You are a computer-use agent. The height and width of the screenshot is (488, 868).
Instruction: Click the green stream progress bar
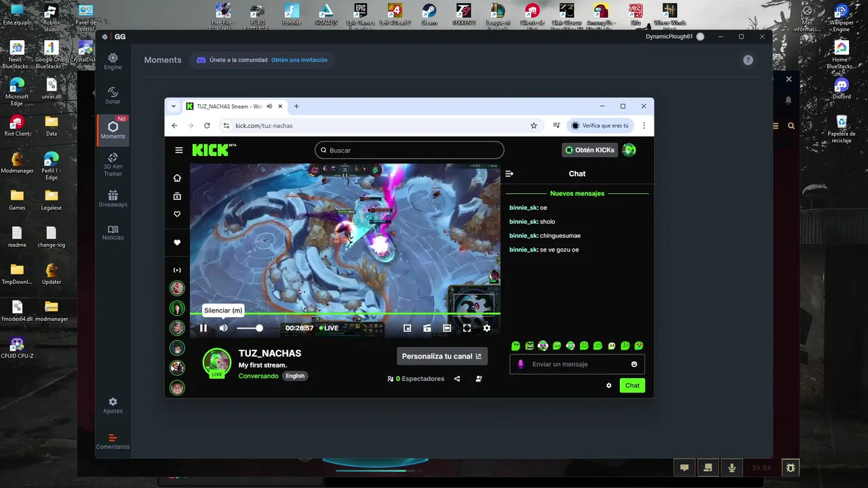(345, 313)
